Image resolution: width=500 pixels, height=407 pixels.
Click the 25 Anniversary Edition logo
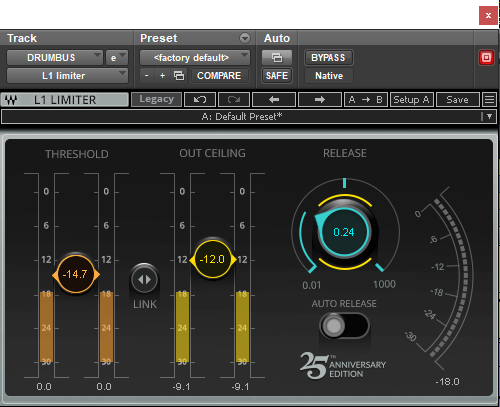point(343,366)
